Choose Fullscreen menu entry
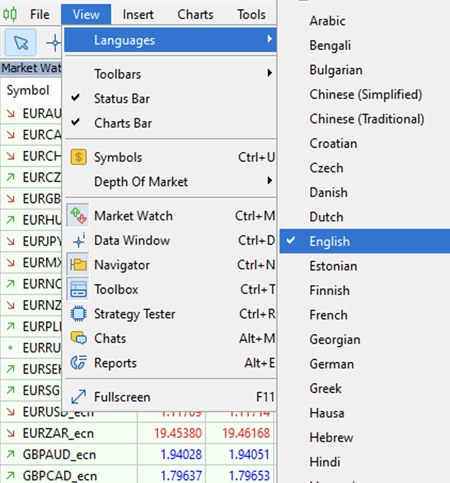The width and height of the screenshot is (450, 483). [x=170, y=397]
